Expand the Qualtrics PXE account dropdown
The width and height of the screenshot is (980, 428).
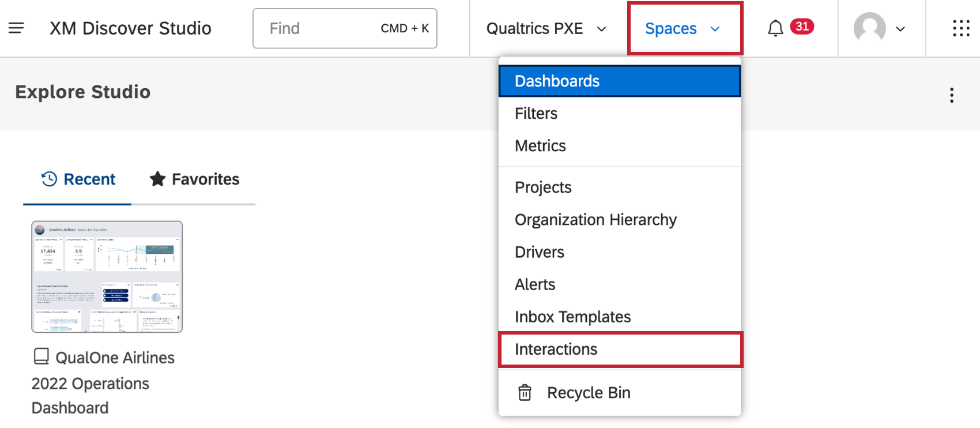[546, 28]
